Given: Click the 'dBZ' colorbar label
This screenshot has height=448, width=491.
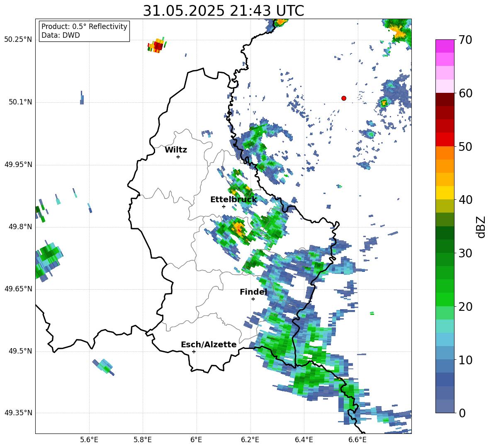Looking at the screenshot, I should click(481, 227).
